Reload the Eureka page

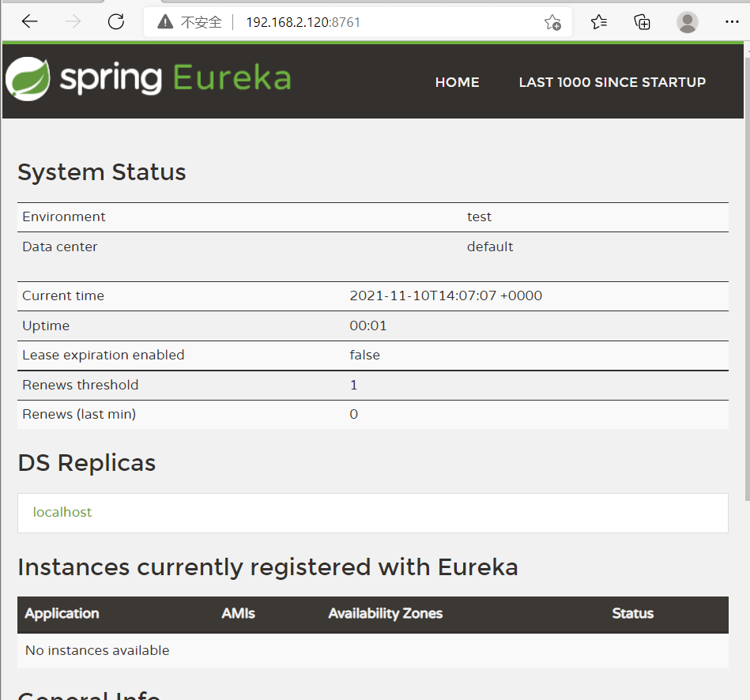115,21
